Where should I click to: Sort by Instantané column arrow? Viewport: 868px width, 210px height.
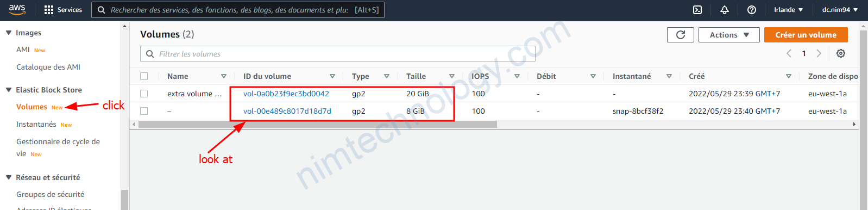(x=669, y=76)
